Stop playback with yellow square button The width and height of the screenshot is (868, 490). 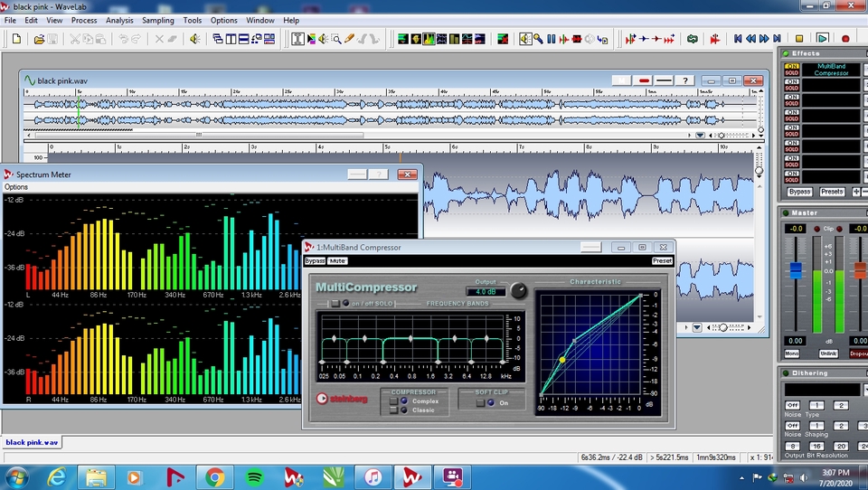click(x=799, y=39)
